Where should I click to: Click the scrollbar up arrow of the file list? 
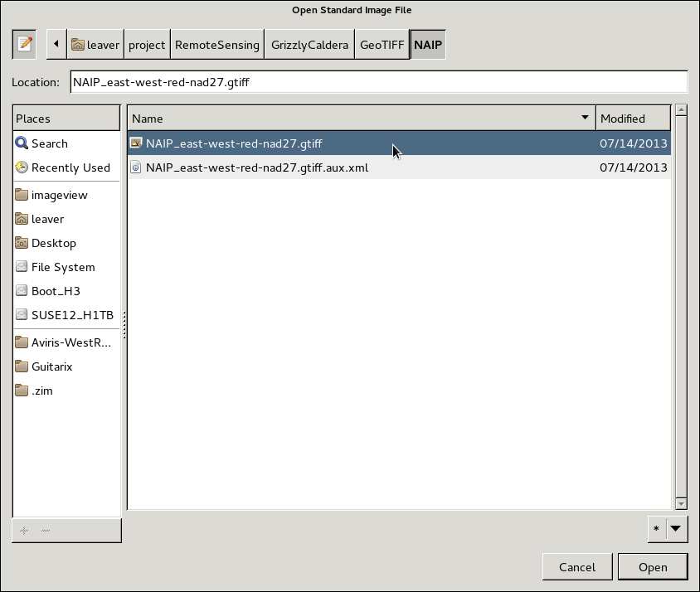pos(681,109)
